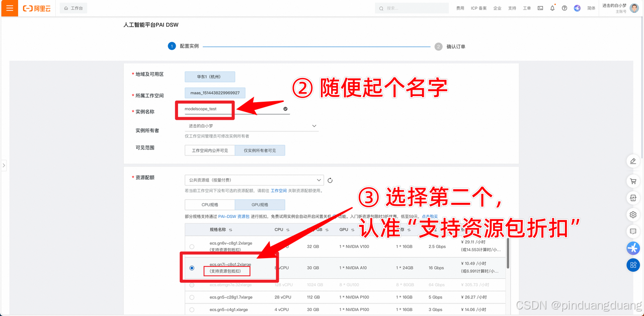Open the 企业 menu

click(x=497, y=8)
